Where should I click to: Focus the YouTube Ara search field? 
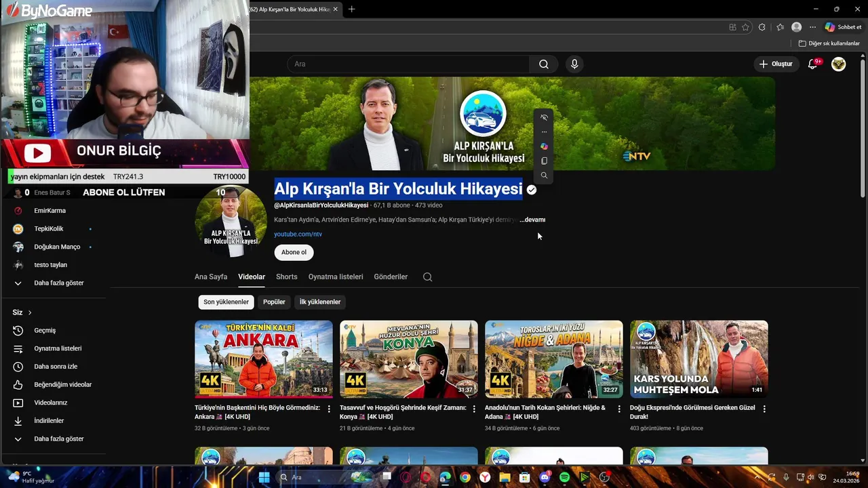[x=408, y=64]
